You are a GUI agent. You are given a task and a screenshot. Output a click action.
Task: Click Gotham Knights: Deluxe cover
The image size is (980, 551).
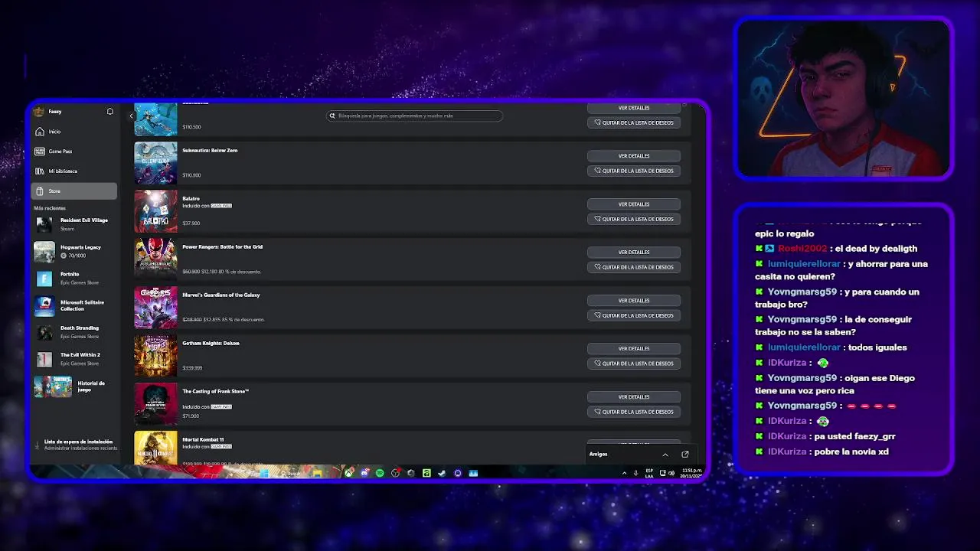click(x=155, y=355)
